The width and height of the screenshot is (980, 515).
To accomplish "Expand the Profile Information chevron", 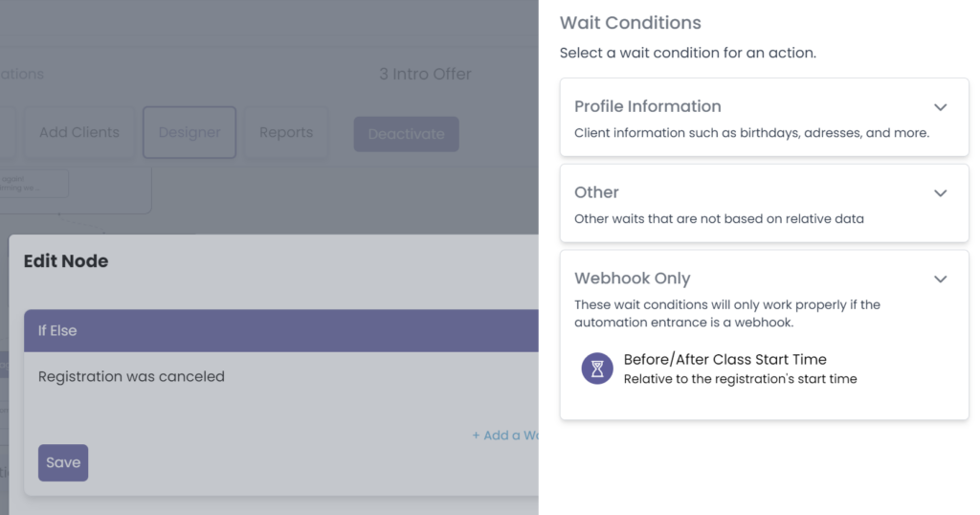I will click(940, 107).
